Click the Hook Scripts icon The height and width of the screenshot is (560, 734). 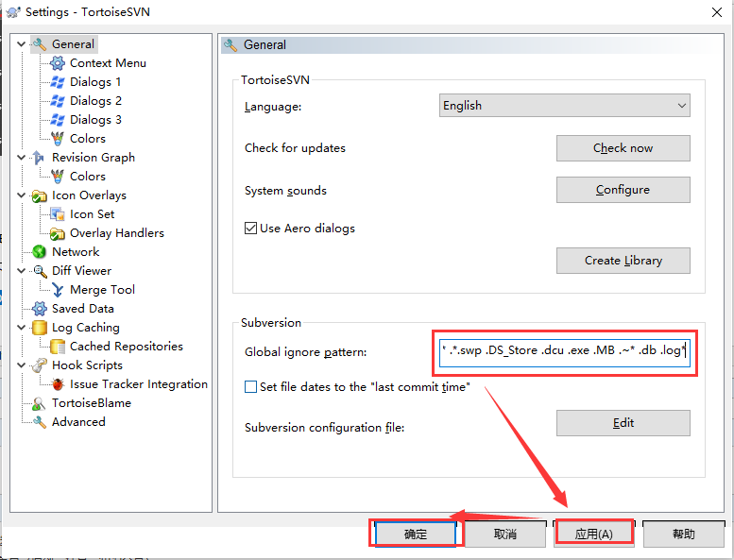(x=40, y=365)
